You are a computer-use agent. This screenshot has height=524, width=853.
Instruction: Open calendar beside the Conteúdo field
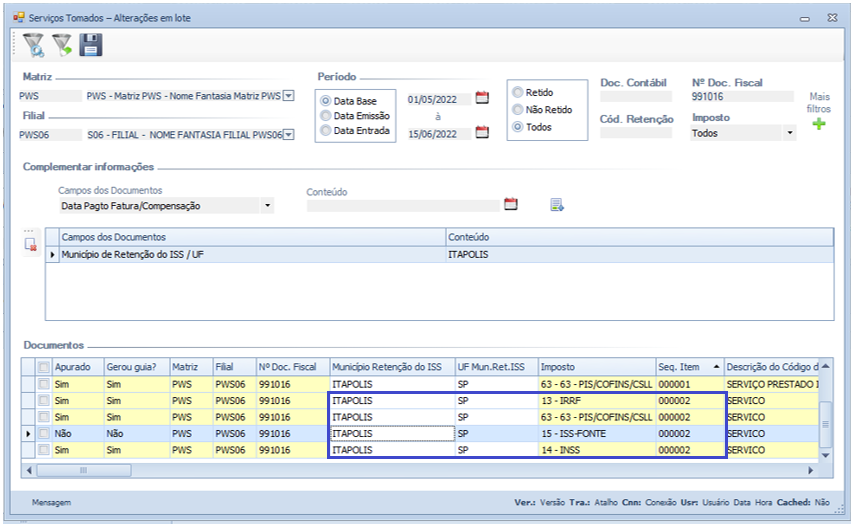pos(511,204)
